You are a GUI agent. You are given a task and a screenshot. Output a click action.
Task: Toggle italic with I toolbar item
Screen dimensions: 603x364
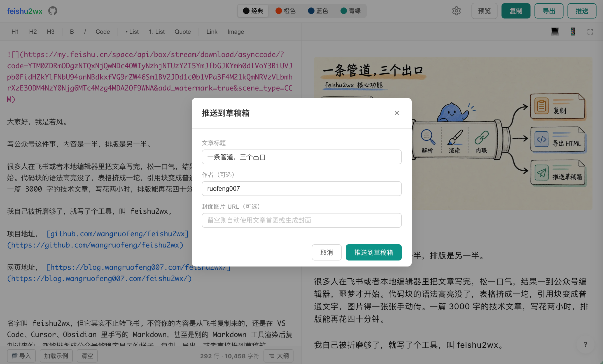click(x=85, y=32)
